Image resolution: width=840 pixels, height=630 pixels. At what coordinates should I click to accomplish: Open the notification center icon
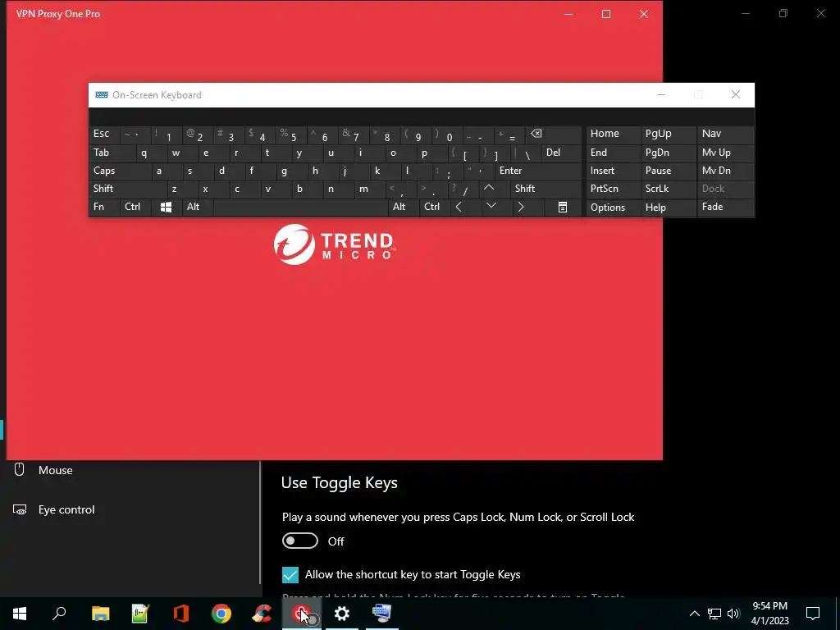tap(813, 614)
